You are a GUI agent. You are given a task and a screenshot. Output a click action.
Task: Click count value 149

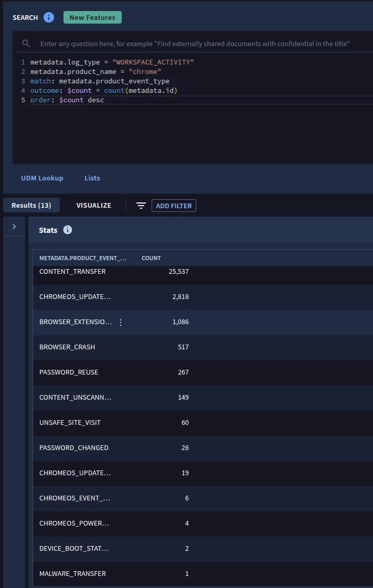pyautogui.click(x=183, y=397)
